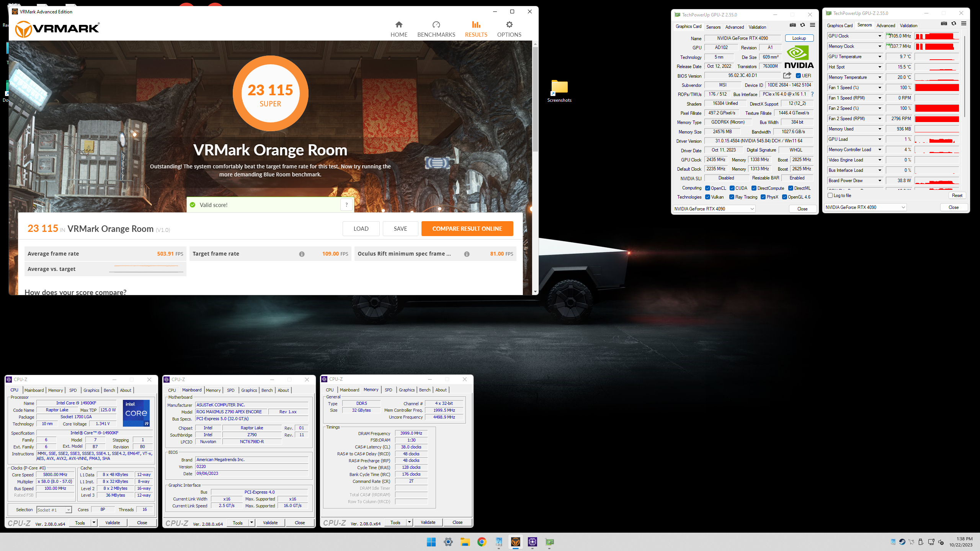
Task: Open hamburger menu in GPU-Z Graphics Card window
Action: point(812,25)
